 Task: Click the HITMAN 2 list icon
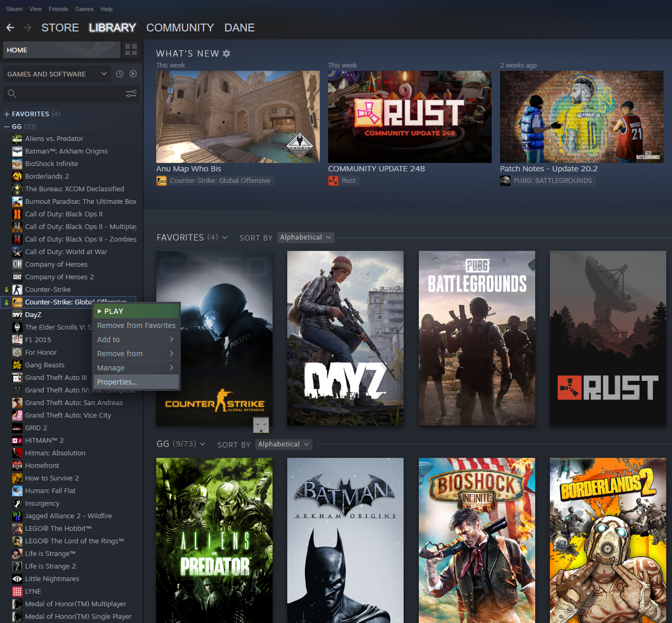(x=17, y=440)
